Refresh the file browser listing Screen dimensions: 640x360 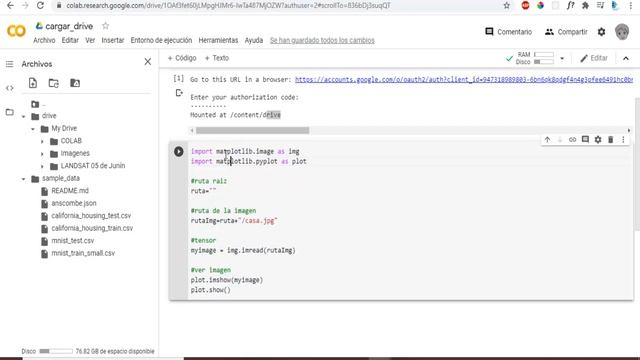click(x=53, y=83)
